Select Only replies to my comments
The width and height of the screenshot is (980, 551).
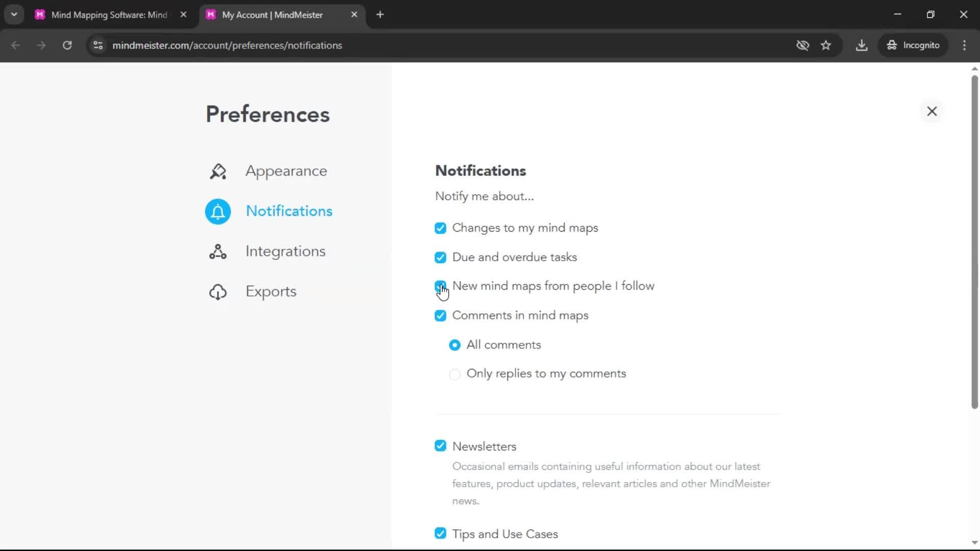[455, 374]
